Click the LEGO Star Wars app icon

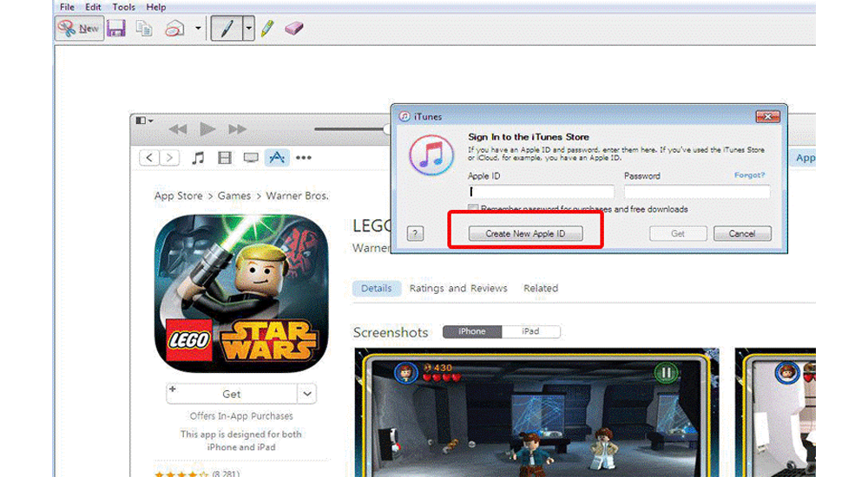[x=241, y=293]
